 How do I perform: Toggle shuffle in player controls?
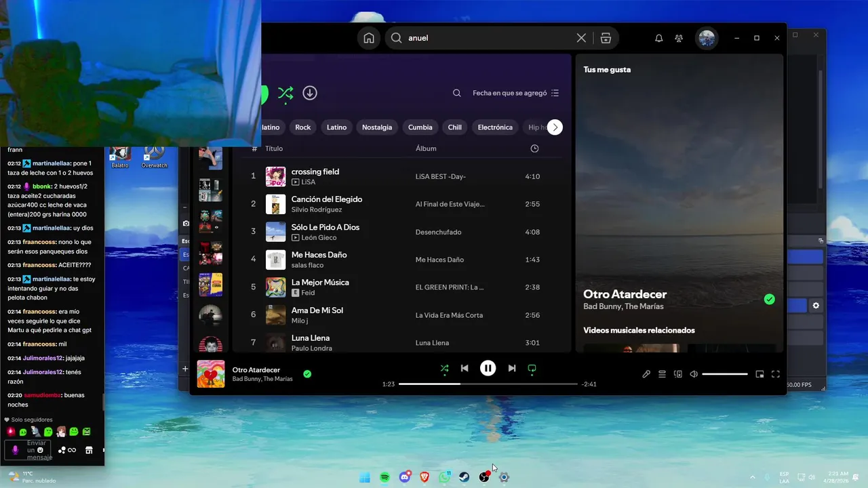coord(444,368)
